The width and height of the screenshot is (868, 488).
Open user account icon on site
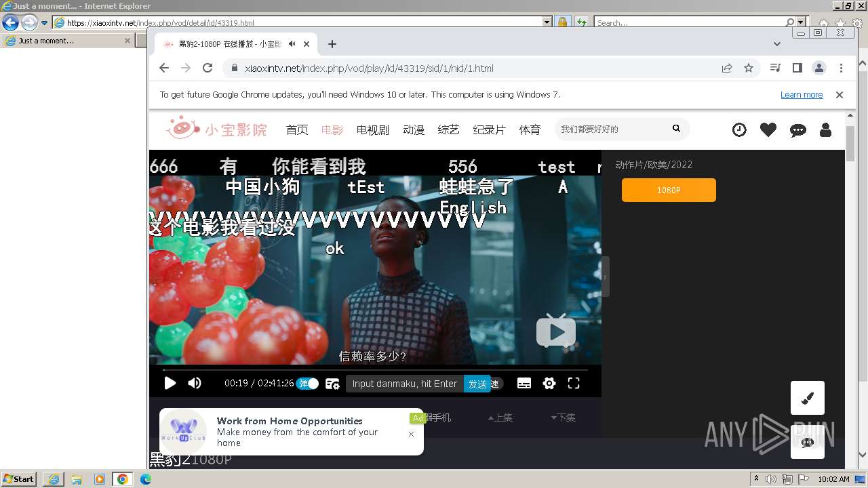coord(825,129)
